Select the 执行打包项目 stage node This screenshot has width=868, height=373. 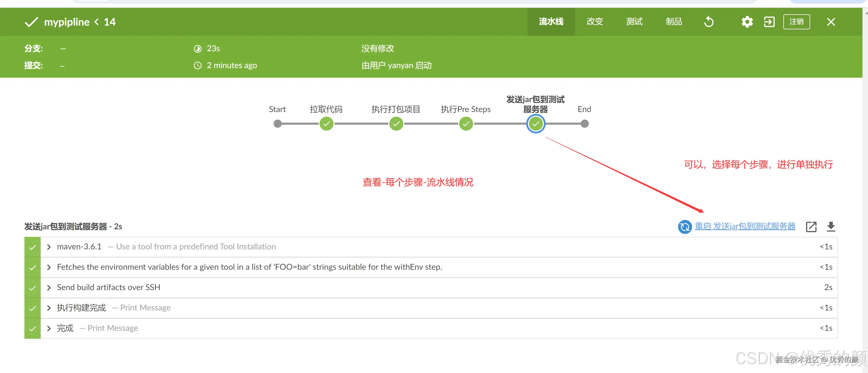pyautogui.click(x=396, y=124)
